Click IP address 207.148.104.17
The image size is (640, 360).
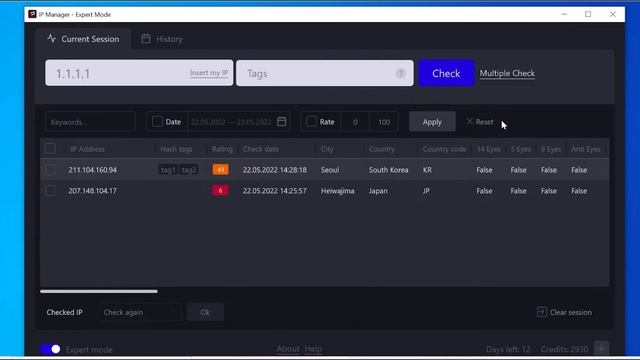point(93,191)
